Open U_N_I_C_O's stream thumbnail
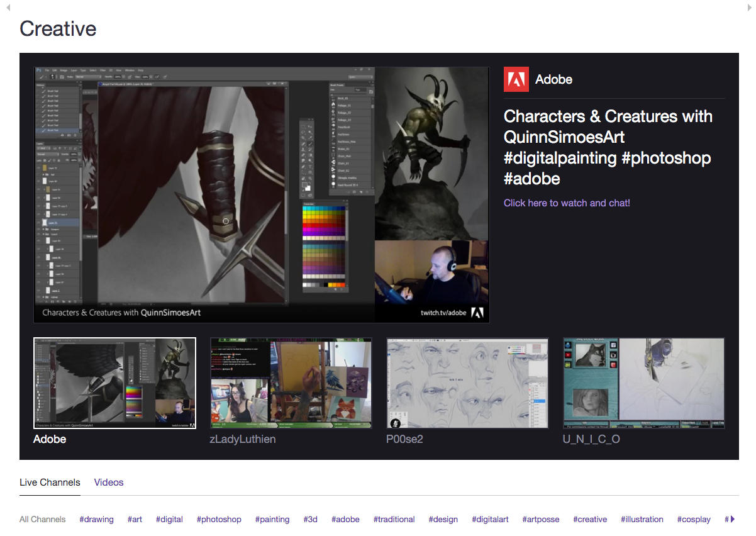 coord(643,383)
